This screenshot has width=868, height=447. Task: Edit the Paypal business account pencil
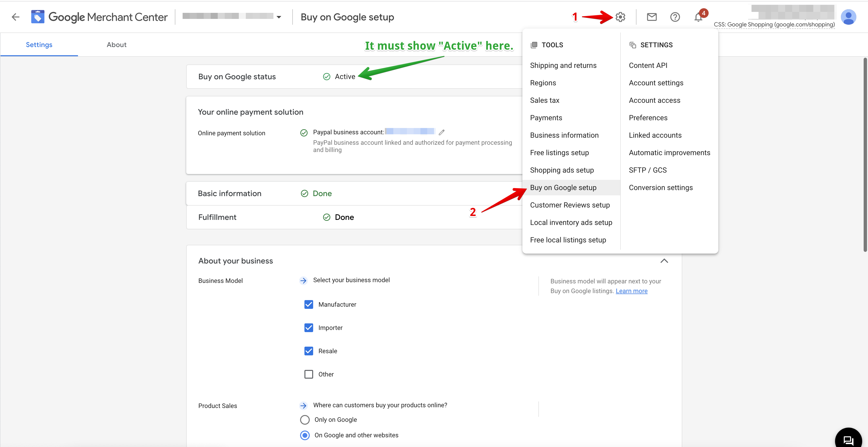point(442,132)
